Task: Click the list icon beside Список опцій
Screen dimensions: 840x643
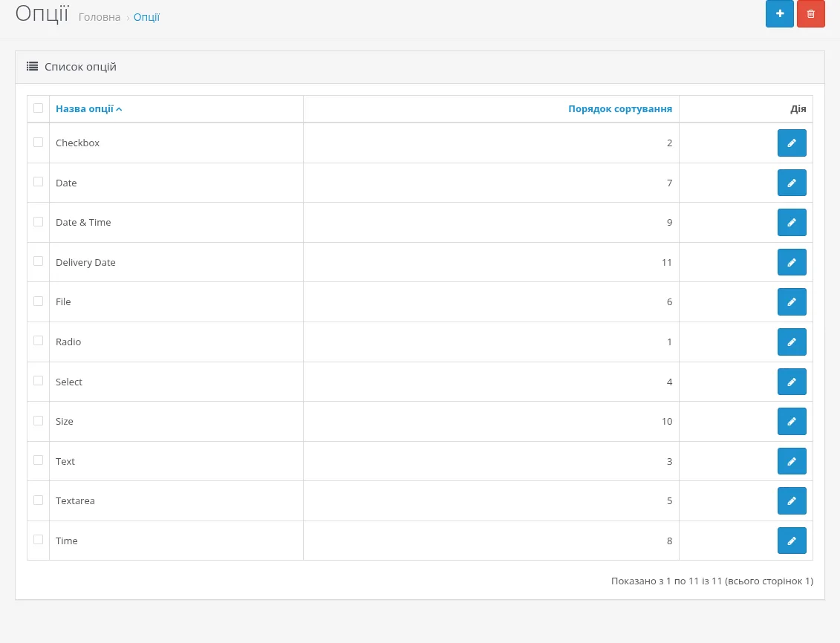Action: pos(32,66)
